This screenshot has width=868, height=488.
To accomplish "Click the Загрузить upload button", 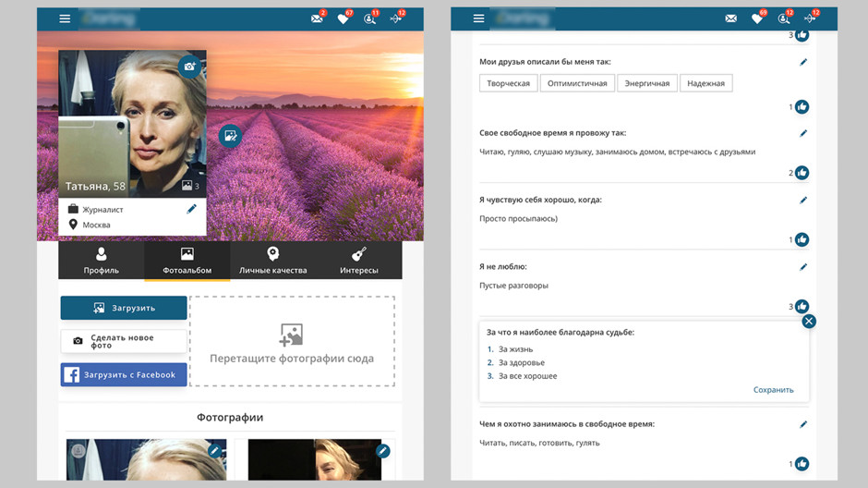I will pos(124,308).
